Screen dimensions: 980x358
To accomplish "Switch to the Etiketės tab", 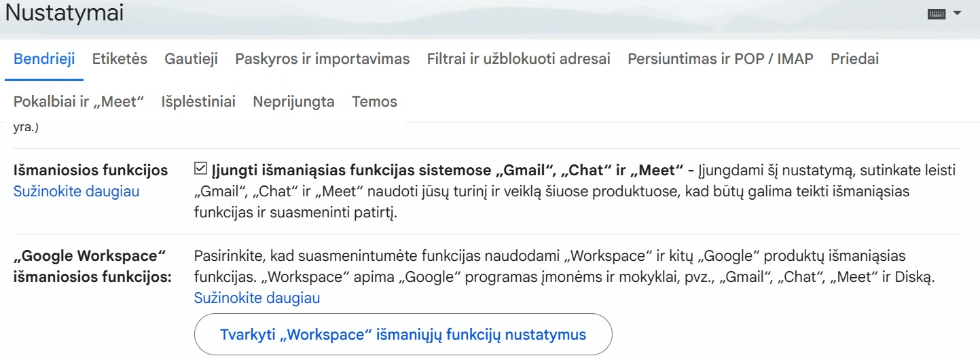I will (120, 59).
